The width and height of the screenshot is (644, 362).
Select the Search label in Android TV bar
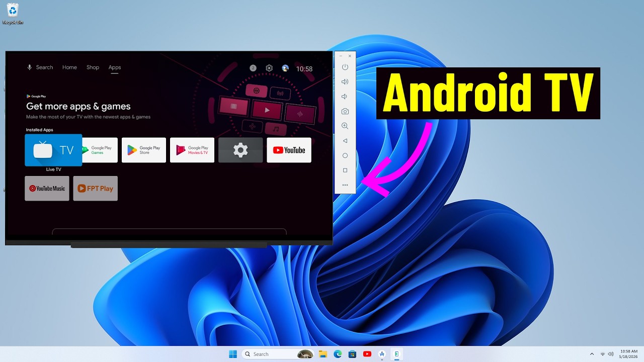click(44, 67)
